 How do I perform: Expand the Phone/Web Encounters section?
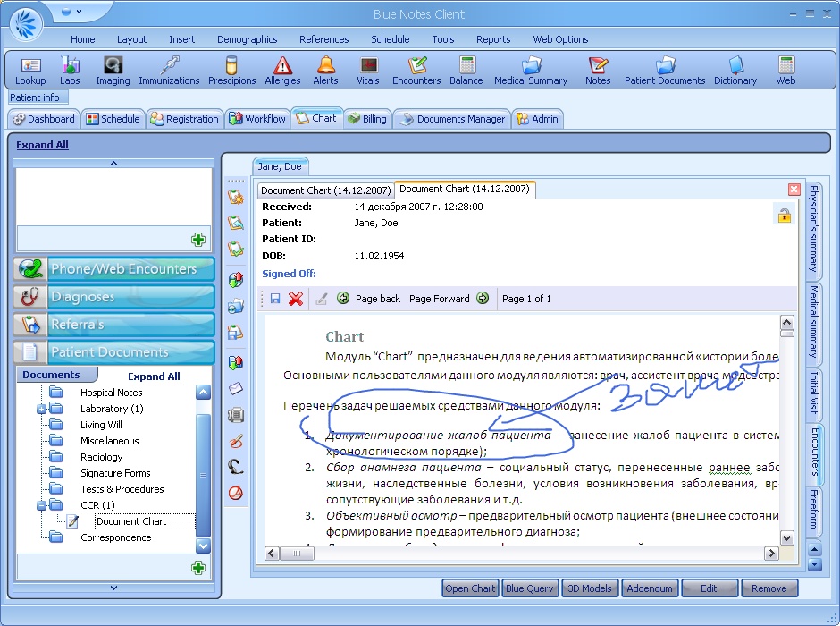pos(114,269)
